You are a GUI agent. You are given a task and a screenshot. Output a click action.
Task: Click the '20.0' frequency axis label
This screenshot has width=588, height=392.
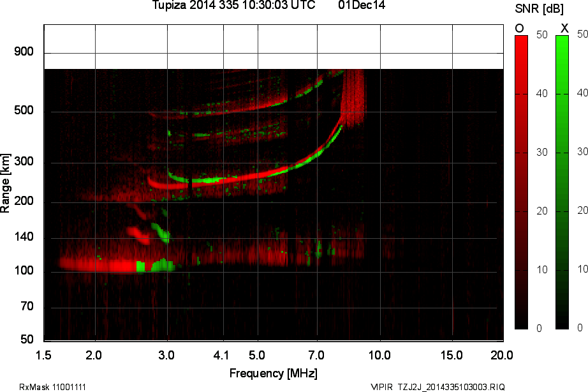tap(502, 355)
